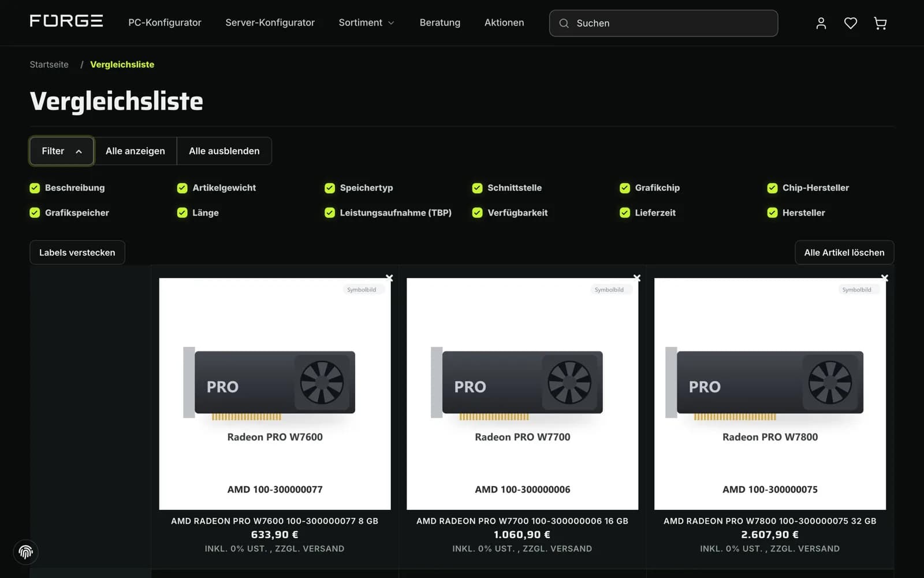Toggle the Schnittstelle checkbox
Image resolution: width=924 pixels, height=578 pixels.
click(x=477, y=188)
